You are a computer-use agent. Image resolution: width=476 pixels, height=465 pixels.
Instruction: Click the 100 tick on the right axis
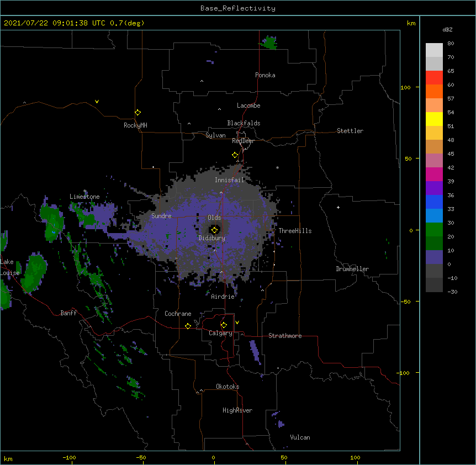tap(405, 87)
